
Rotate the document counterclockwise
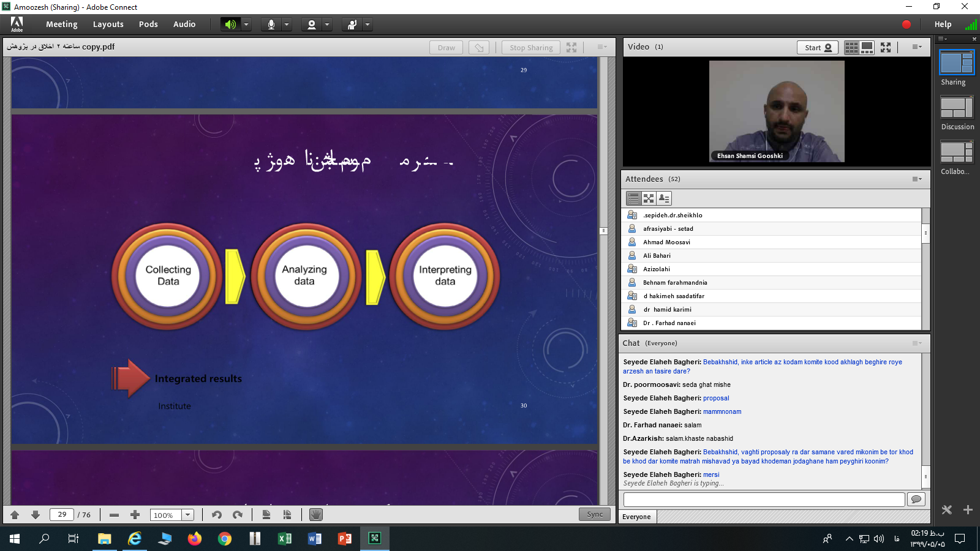(217, 515)
